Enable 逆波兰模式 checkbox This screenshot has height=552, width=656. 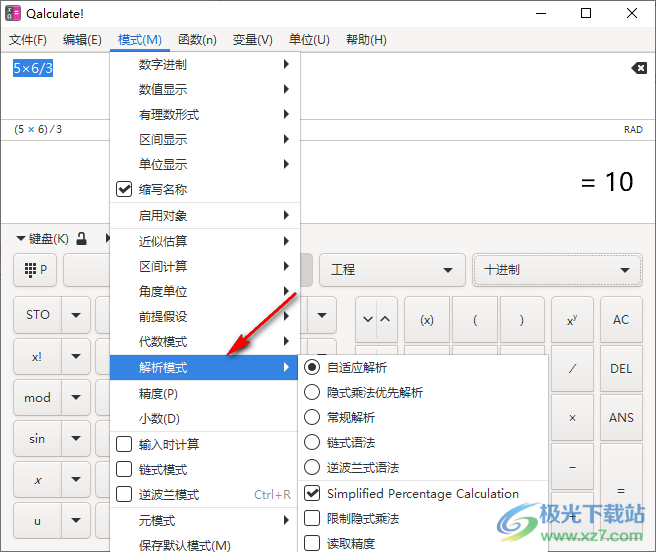[124, 494]
